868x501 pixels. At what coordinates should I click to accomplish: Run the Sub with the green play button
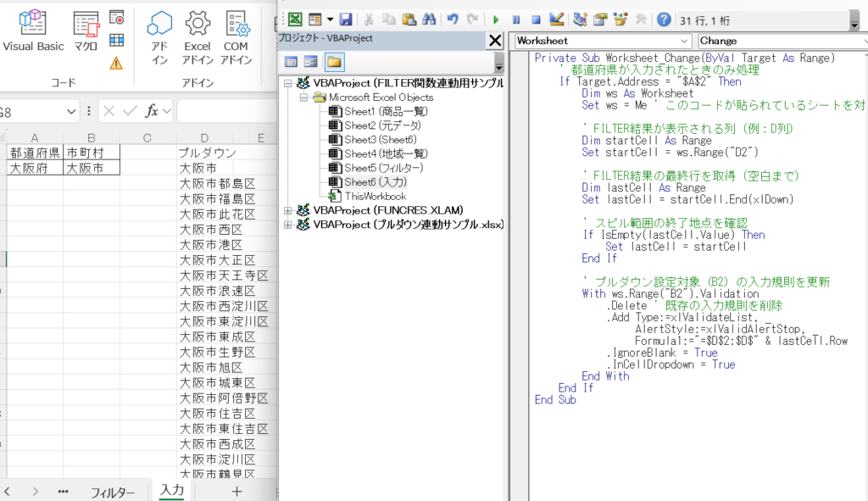coord(495,20)
